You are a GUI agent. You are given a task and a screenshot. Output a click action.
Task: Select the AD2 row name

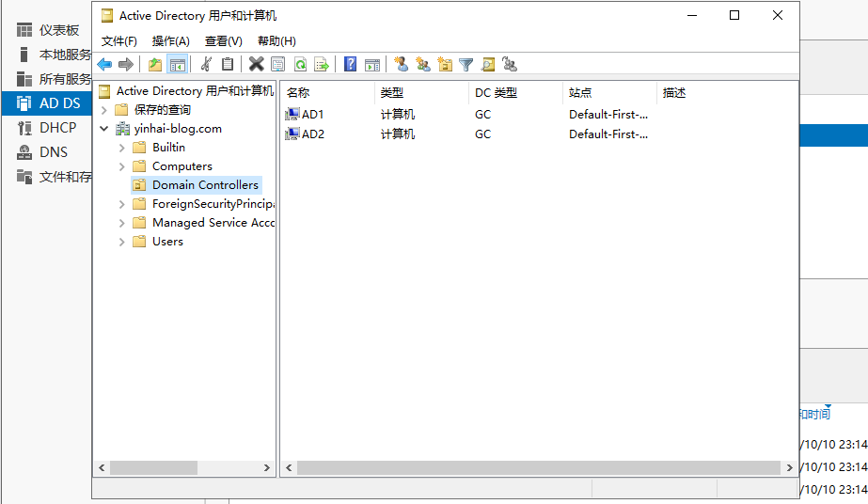313,134
